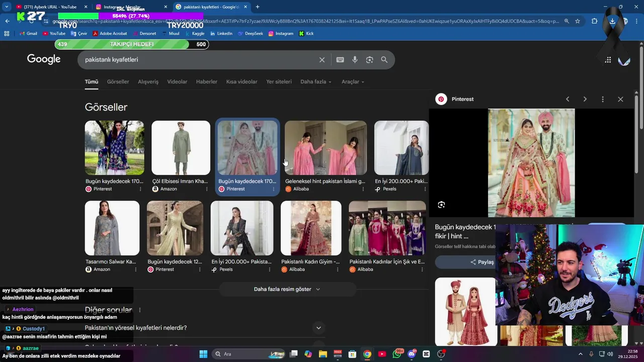Open File Explorer from taskbar
644x362 pixels.
[323, 354]
